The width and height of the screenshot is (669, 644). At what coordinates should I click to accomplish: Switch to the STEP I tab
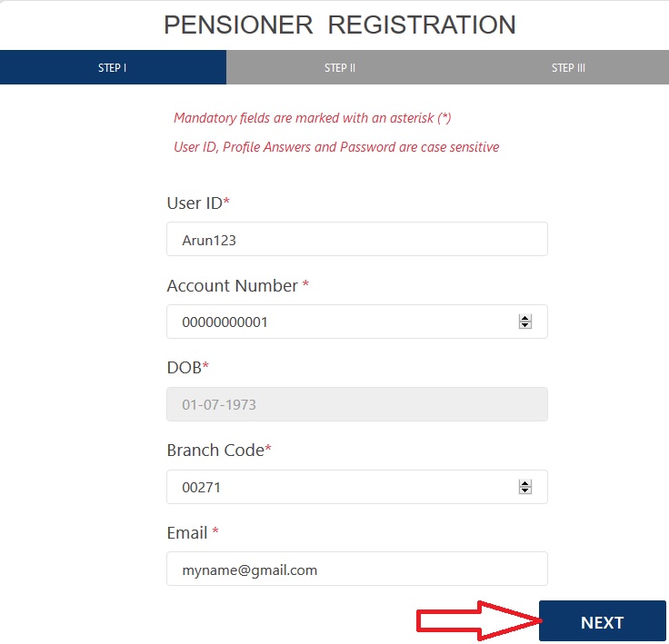[x=113, y=68]
